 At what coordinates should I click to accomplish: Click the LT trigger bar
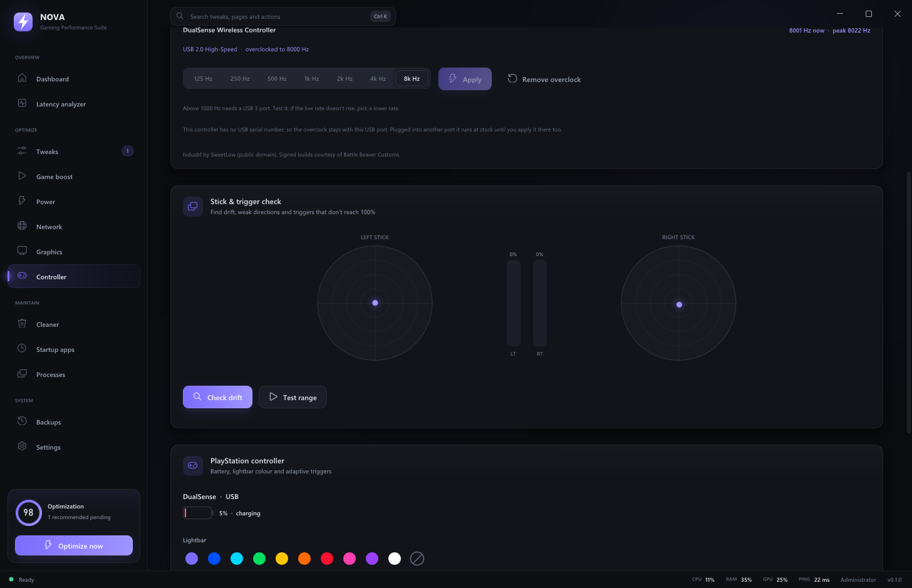click(514, 303)
